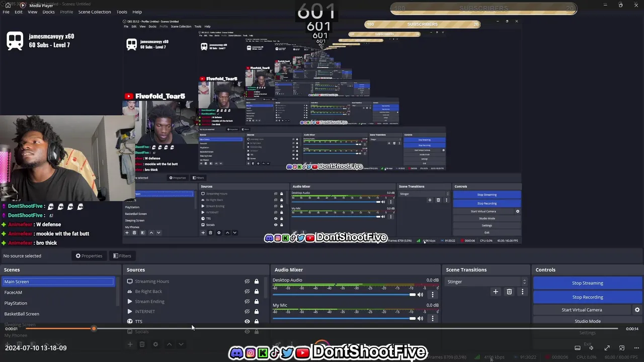Unlock the Be Right Back source
This screenshot has width=644, height=362.
pyautogui.click(x=256, y=291)
